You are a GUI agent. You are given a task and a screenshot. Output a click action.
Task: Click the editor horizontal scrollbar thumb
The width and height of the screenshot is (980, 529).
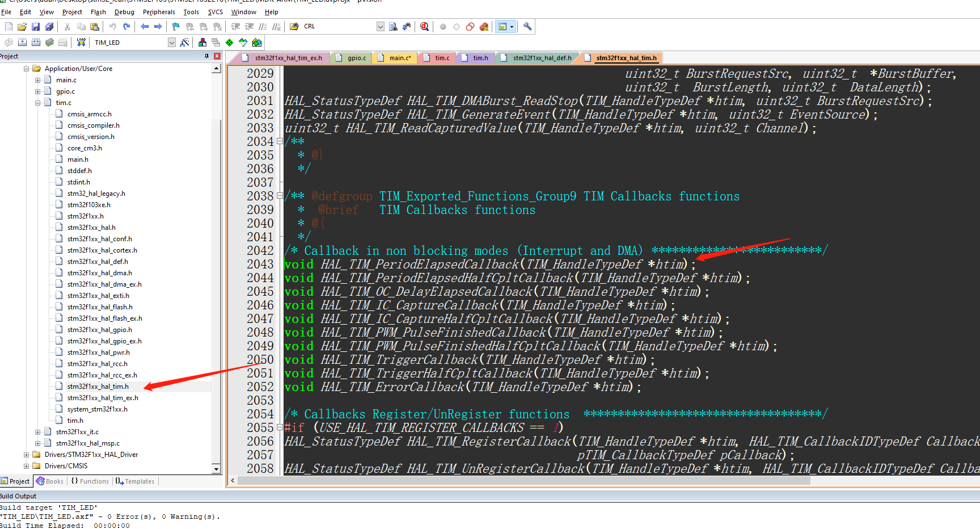click(x=524, y=481)
